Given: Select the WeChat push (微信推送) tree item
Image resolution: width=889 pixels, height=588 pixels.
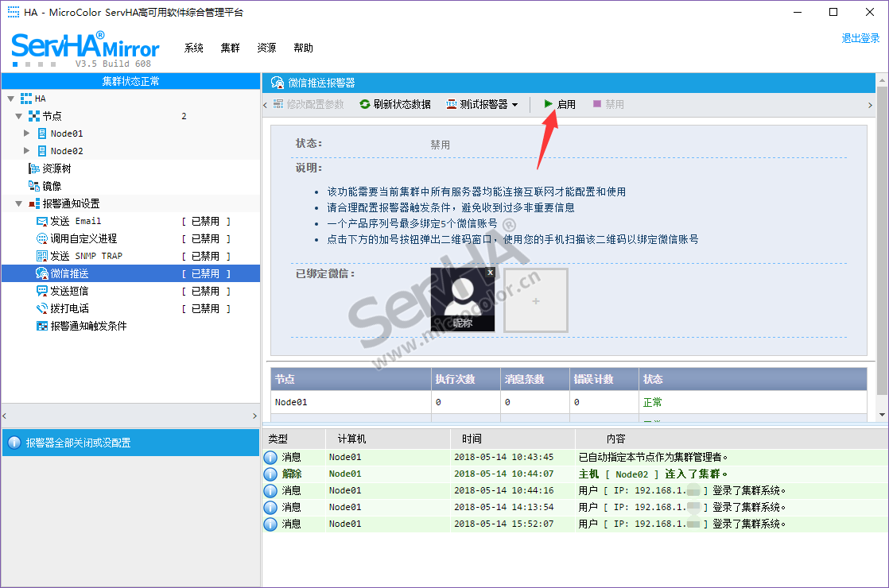Looking at the screenshot, I should pos(70,273).
